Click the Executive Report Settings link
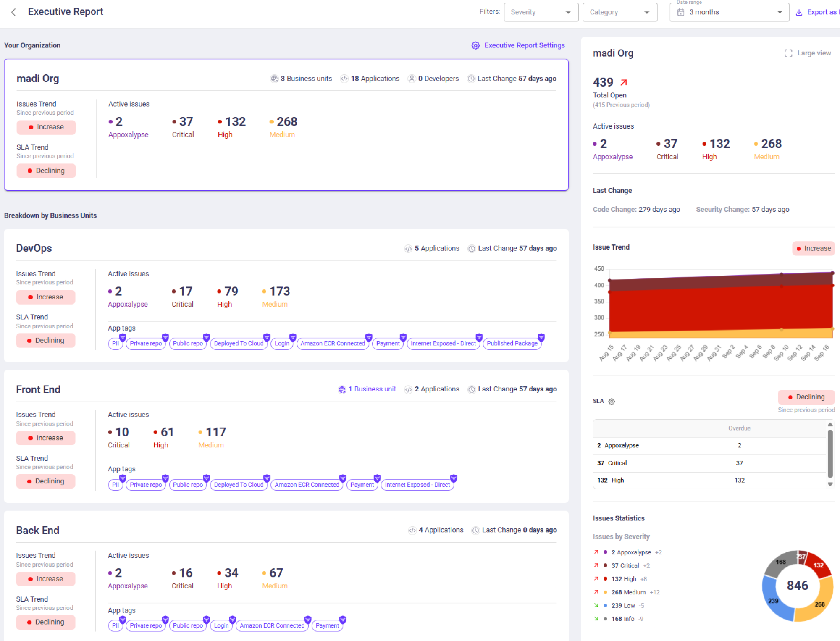This screenshot has height=641, width=840. 524,45
